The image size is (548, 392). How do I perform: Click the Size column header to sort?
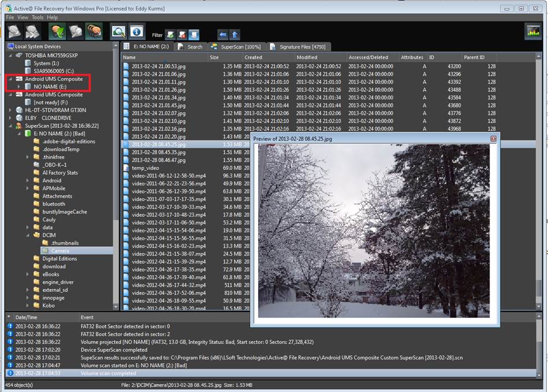coord(215,57)
